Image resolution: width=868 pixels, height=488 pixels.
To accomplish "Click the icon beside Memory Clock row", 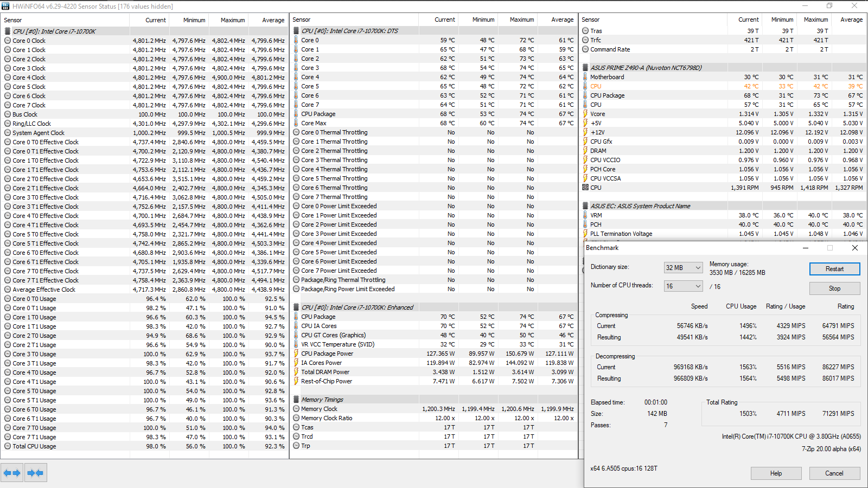I will tap(296, 409).
